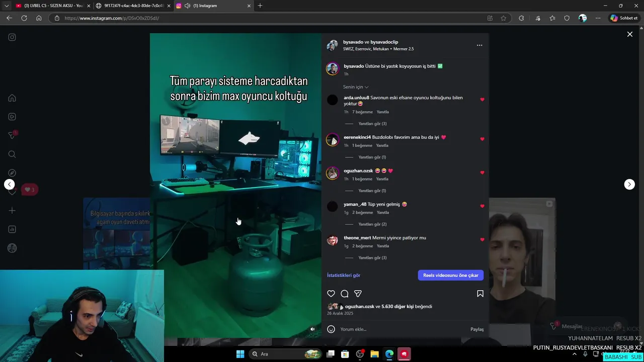Open the profile avatar in the Instagram sidebar
The image size is (644, 362).
click(x=12, y=248)
